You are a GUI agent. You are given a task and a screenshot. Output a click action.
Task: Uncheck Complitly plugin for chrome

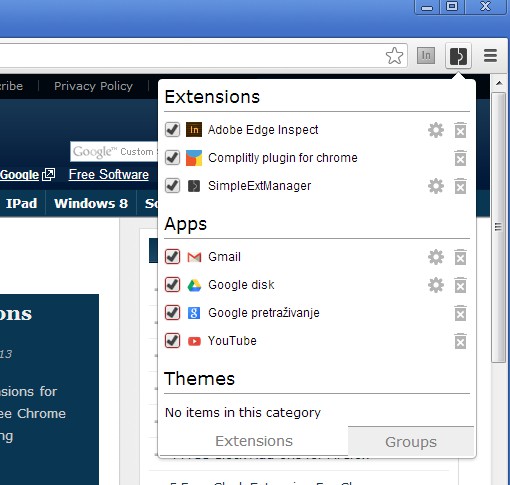[x=172, y=157]
